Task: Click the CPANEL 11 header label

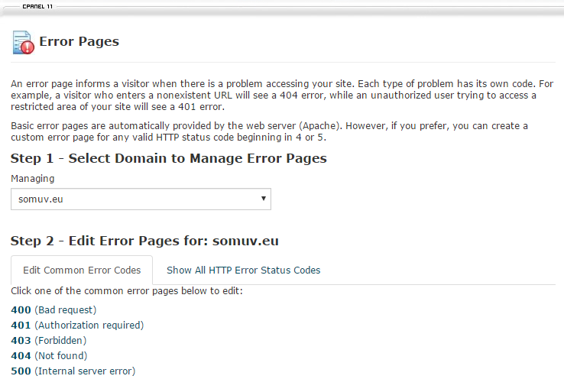Action: click(x=37, y=6)
